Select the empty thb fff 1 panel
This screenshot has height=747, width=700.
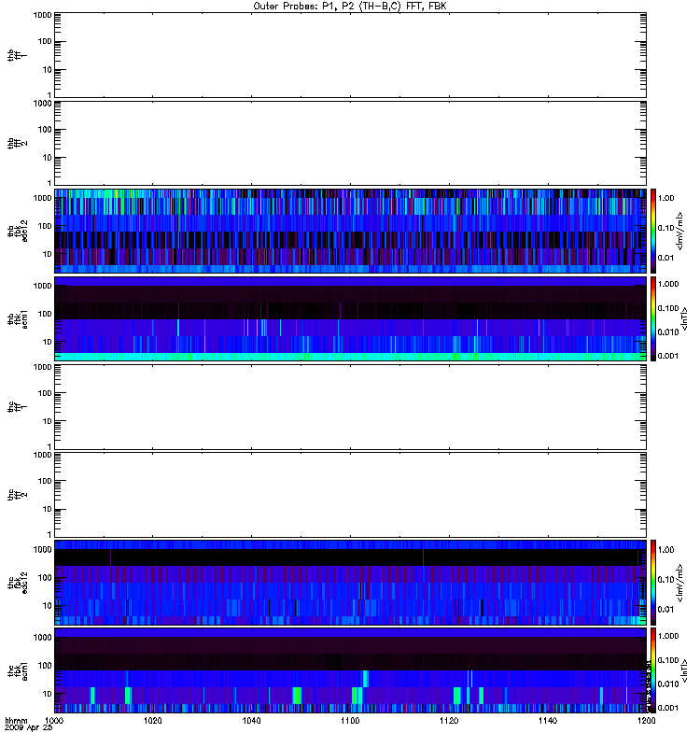point(350,55)
